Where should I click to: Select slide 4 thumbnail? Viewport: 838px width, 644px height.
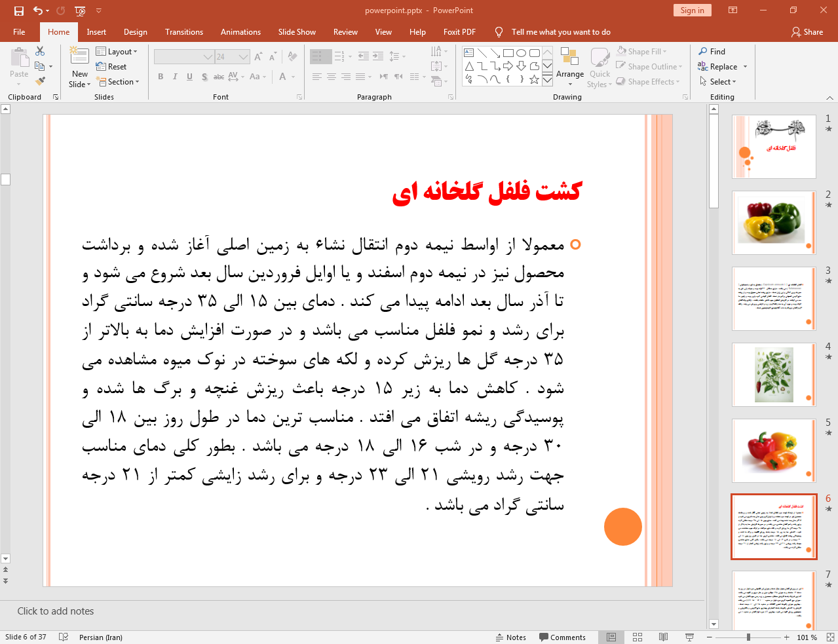tap(774, 375)
